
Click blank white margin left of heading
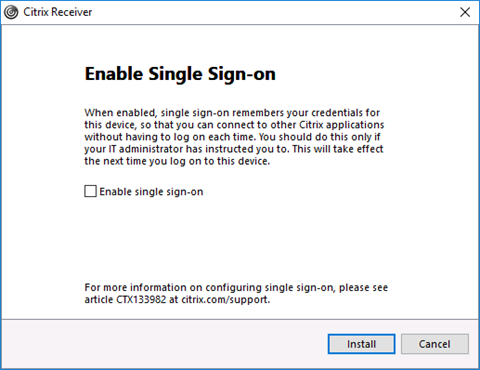(x=43, y=74)
